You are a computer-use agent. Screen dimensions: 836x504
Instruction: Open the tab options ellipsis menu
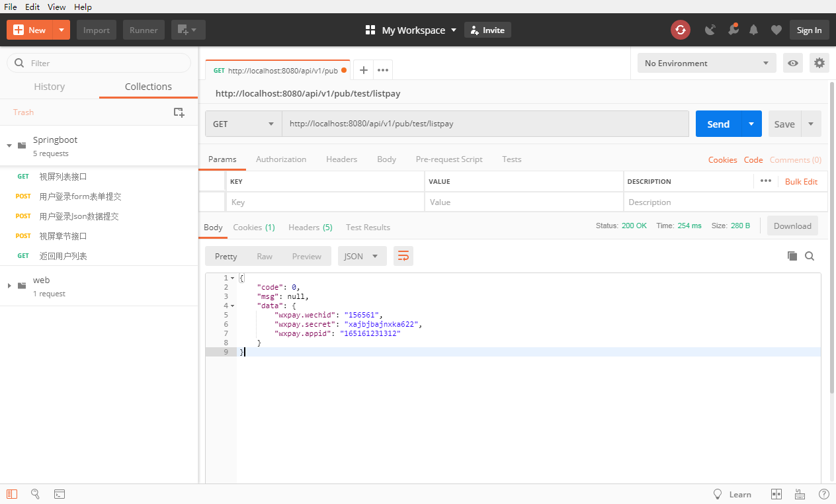click(x=383, y=70)
